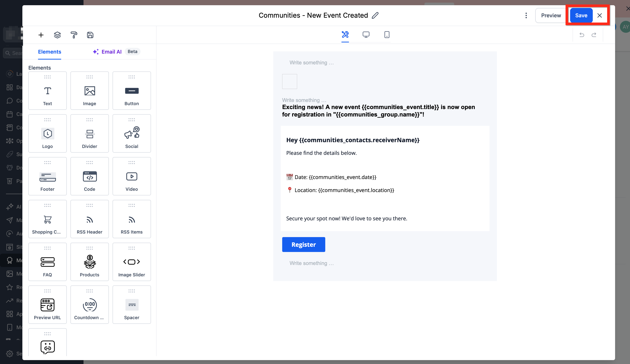630x364 pixels.
Task: Click the save template disk icon
Action: click(90, 35)
